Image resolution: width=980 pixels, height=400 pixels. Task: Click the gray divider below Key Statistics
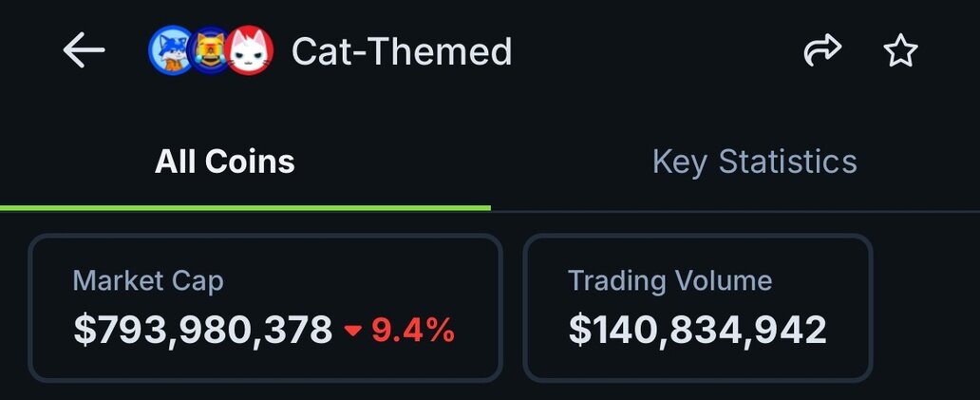click(735, 209)
